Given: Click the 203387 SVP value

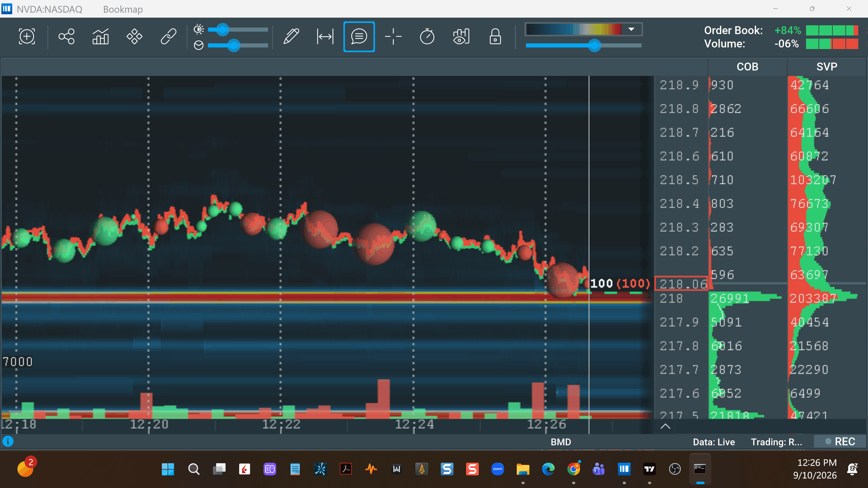Looking at the screenshot, I should click(x=813, y=298).
